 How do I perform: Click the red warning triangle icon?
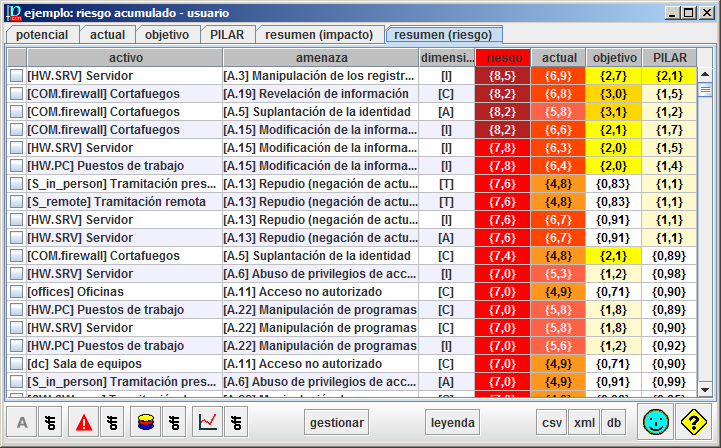pos(85,423)
